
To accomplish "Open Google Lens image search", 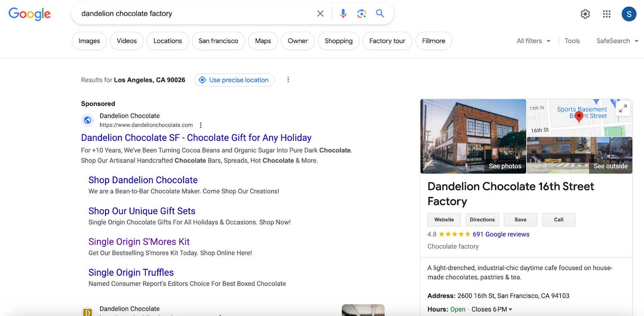I will point(361,14).
